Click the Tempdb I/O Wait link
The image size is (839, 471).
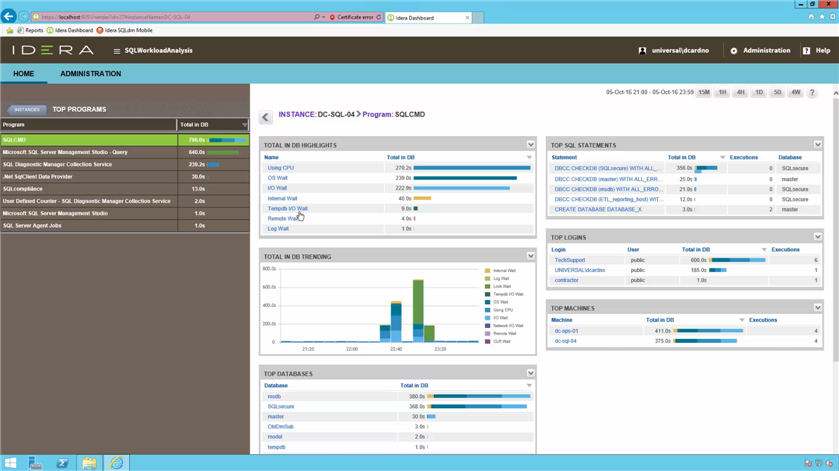click(288, 209)
